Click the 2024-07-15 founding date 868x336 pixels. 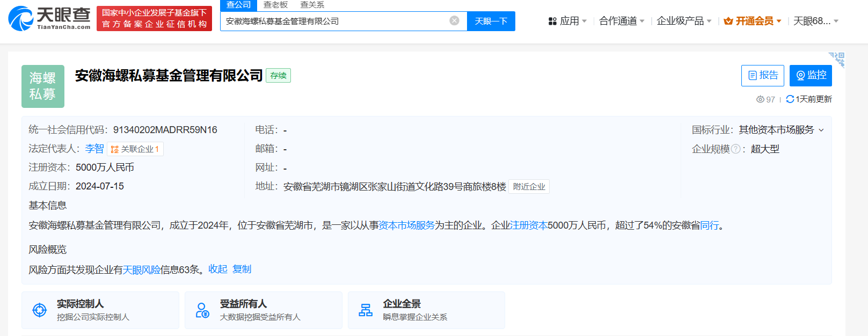tap(100, 186)
